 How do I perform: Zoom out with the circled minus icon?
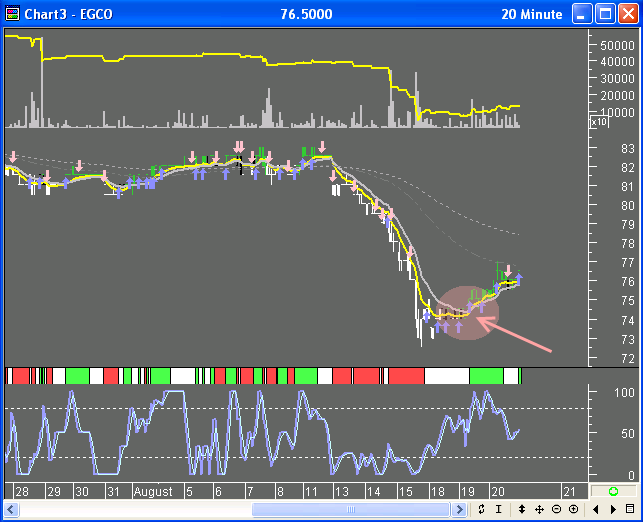coord(556,509)
